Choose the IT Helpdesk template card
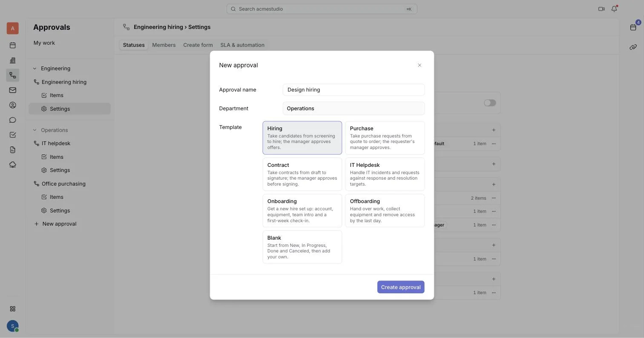 (x=385, y=174)
